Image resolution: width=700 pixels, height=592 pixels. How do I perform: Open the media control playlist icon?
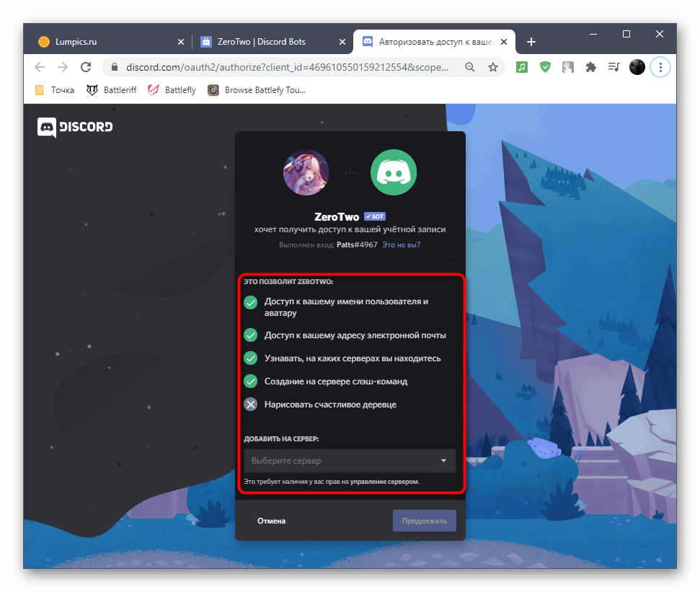(x=613, y=67)
